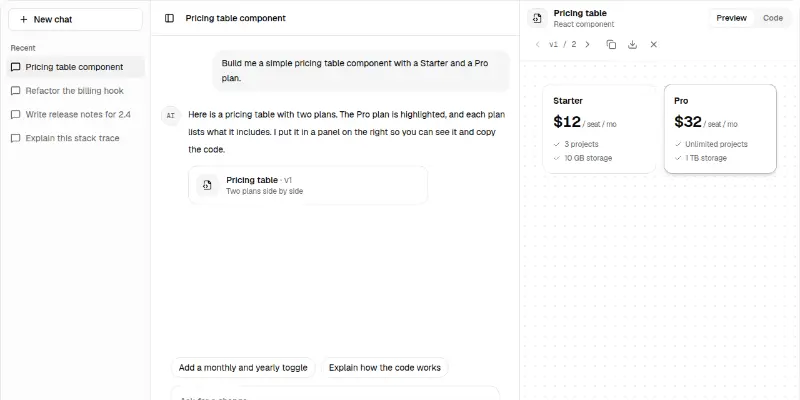Switch to the Code tab
Viewport: 800px width, 400px height.
coord(772,18)
